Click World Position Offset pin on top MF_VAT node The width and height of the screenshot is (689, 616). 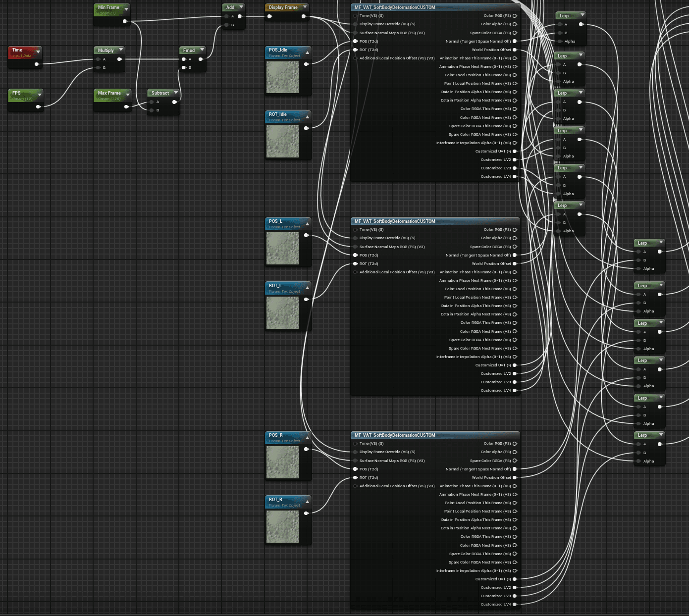pyautogui.click(x=515, y=50)
